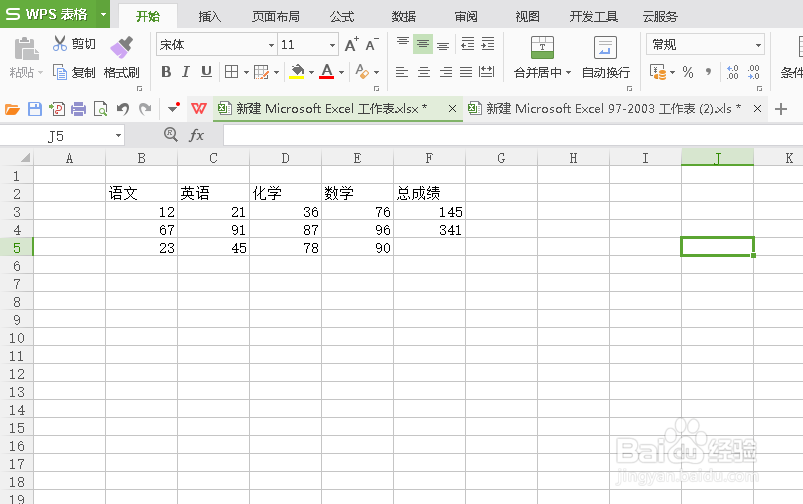Click the export to PDF icon

coord(57,109)
